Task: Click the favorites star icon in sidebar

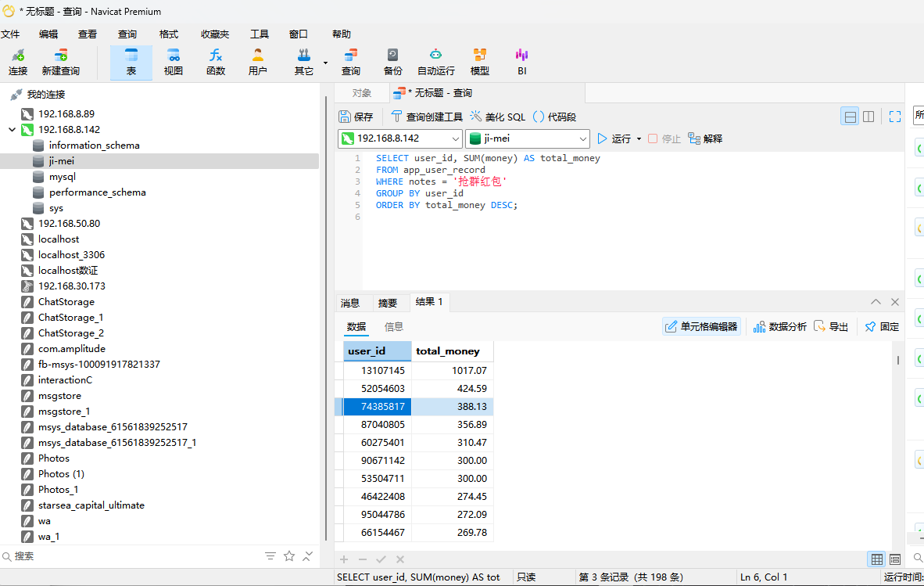Action: click(288, 556)
